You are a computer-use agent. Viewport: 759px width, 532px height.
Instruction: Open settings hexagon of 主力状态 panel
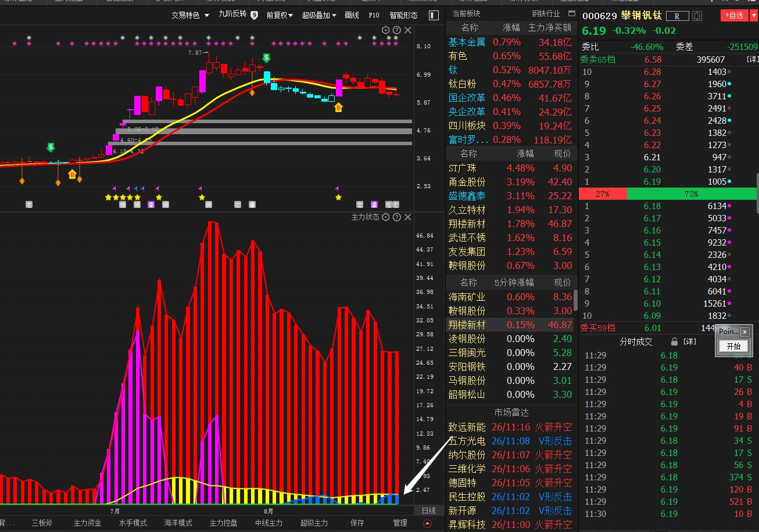pos(386,217)
